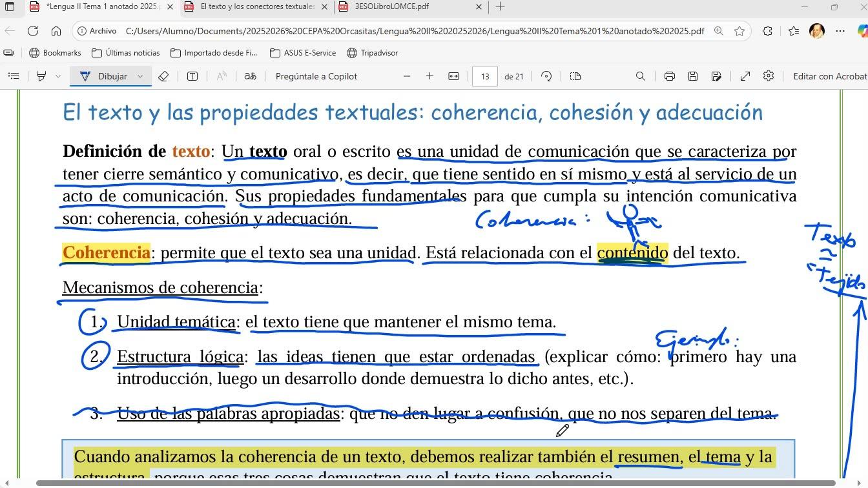Expand the highlighter options dropdown
Image resolution: width=868 pixels, height=488 pixels.
[x=58, y=76]
